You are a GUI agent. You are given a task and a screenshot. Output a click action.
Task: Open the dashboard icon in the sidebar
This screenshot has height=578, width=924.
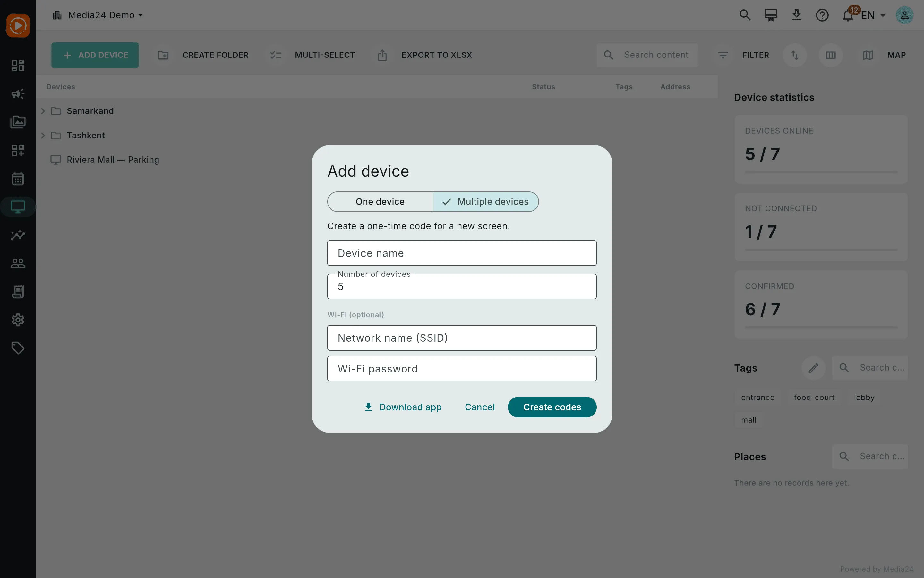[18, 66]
